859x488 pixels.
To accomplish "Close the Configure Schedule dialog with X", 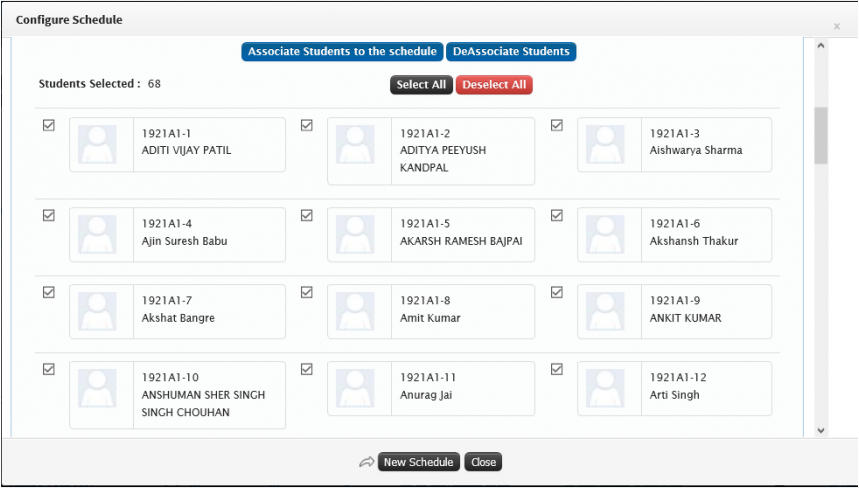I will click(x=837, y=26).
